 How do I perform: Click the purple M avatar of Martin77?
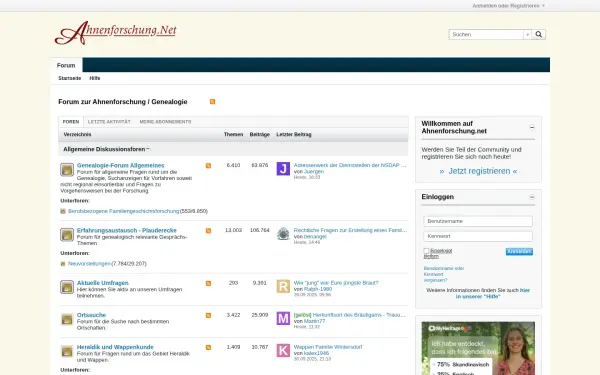click(283, 318)
